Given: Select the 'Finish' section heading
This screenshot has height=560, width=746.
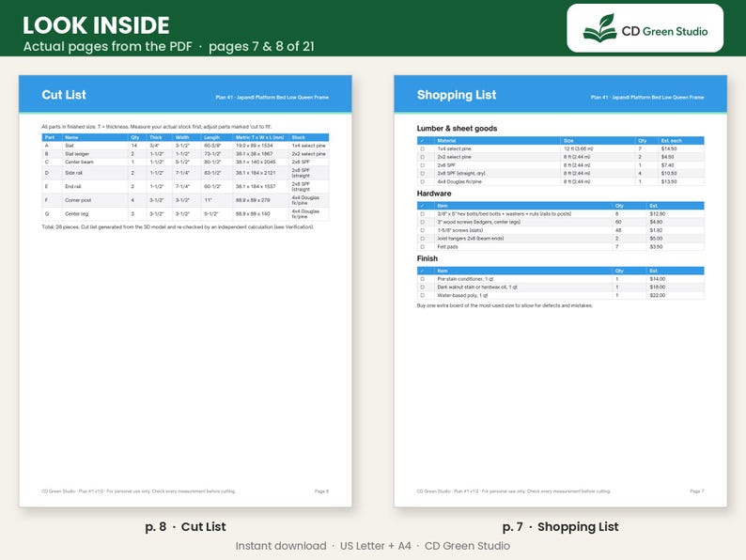Looking at the screenshot, I should (x=427, y=258).
